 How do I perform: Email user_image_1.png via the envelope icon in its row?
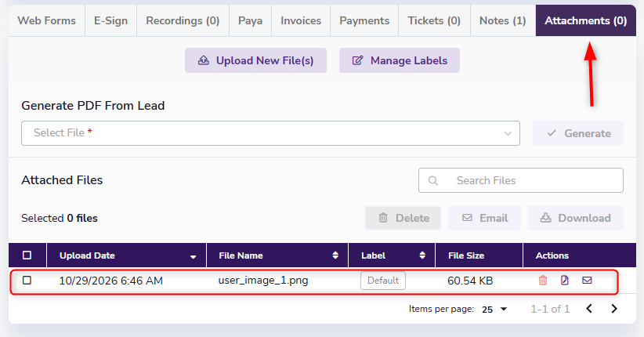587,281
